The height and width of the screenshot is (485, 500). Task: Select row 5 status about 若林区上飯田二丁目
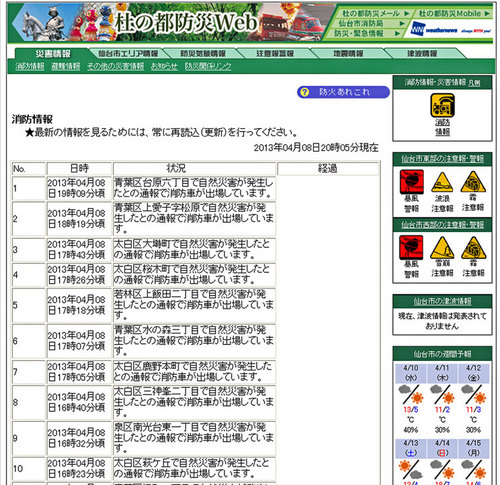pos(195,305)
